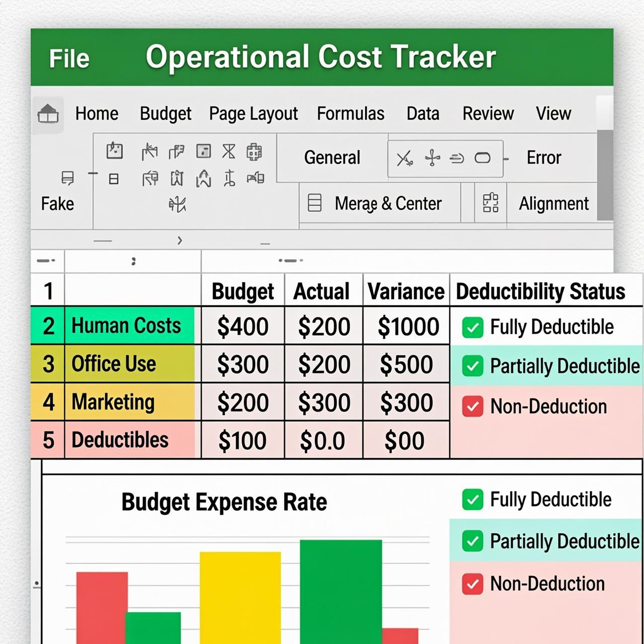Open the General number format box

pos(332,157)
